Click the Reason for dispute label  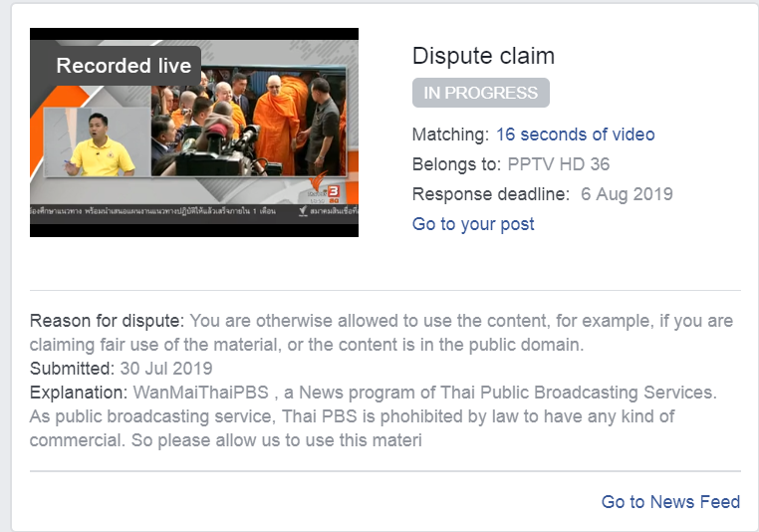coord(107,321)
